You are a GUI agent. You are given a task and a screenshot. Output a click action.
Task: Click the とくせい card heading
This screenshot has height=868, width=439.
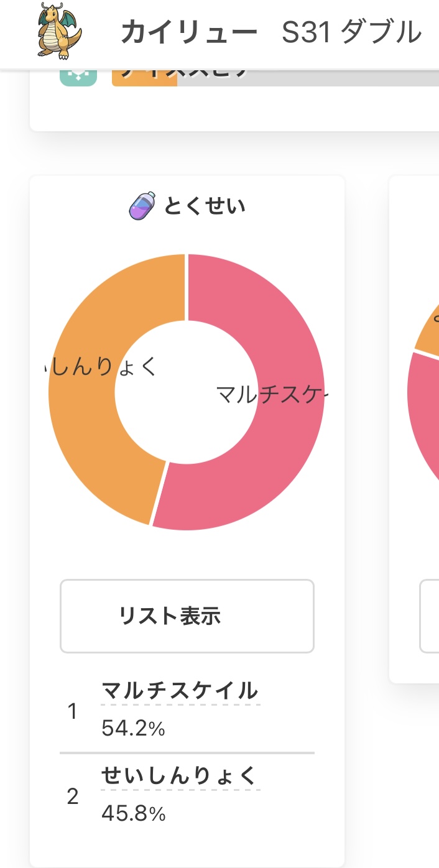coord(205,206)
